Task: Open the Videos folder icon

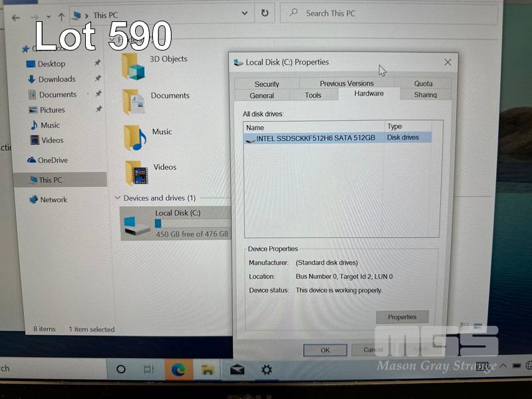Action: pyautogui.click(x=136, y=173)
